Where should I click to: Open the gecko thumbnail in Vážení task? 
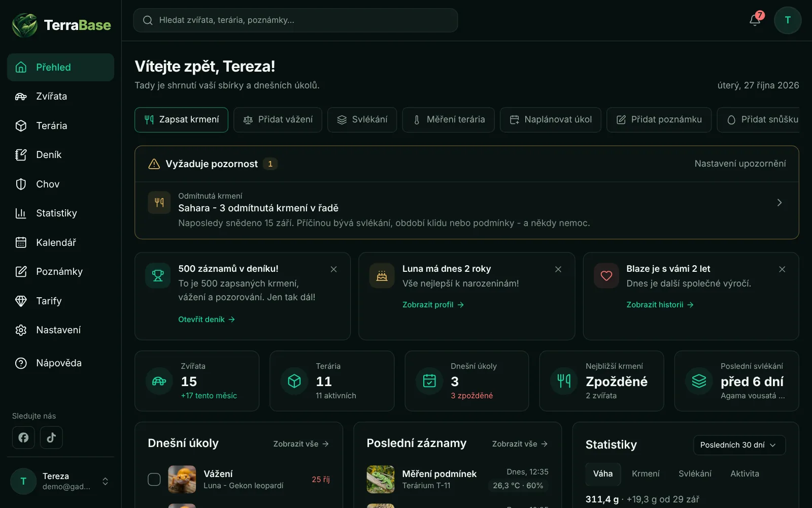182,480
